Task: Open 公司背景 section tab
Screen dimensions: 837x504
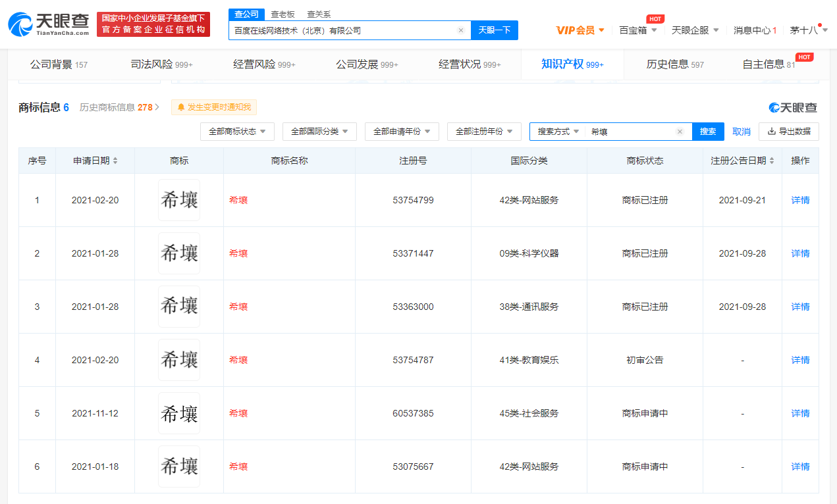Action: (x=59, y=64)
